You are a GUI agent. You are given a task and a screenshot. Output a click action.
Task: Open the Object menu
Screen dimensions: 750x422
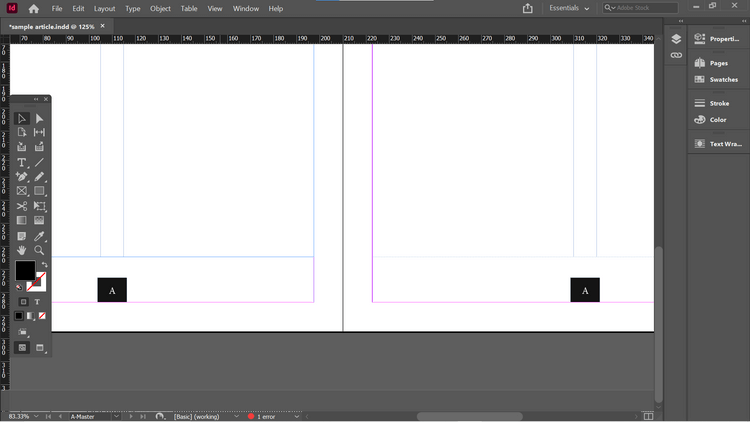tap(160, 9)
